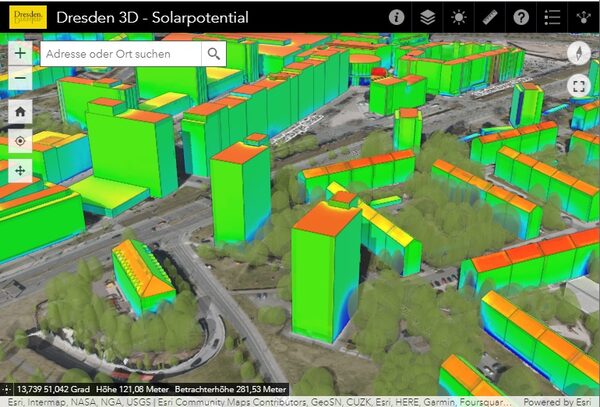Open the share widget
Image resolution: width=600 pixels, height=407 pixels.
pyautogui.click(x=583, y=17)
